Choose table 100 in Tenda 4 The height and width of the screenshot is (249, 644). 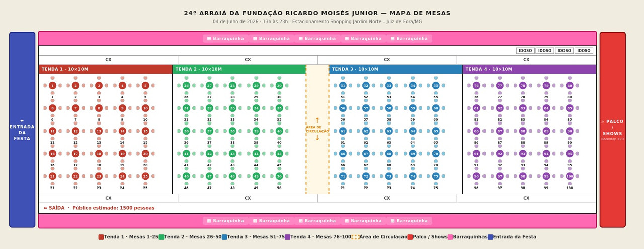coord(570,176)
